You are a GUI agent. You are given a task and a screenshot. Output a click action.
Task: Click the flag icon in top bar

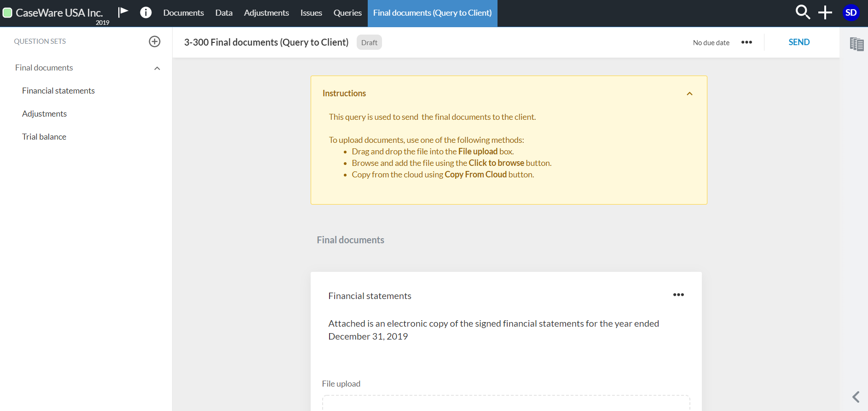[123, 12]
